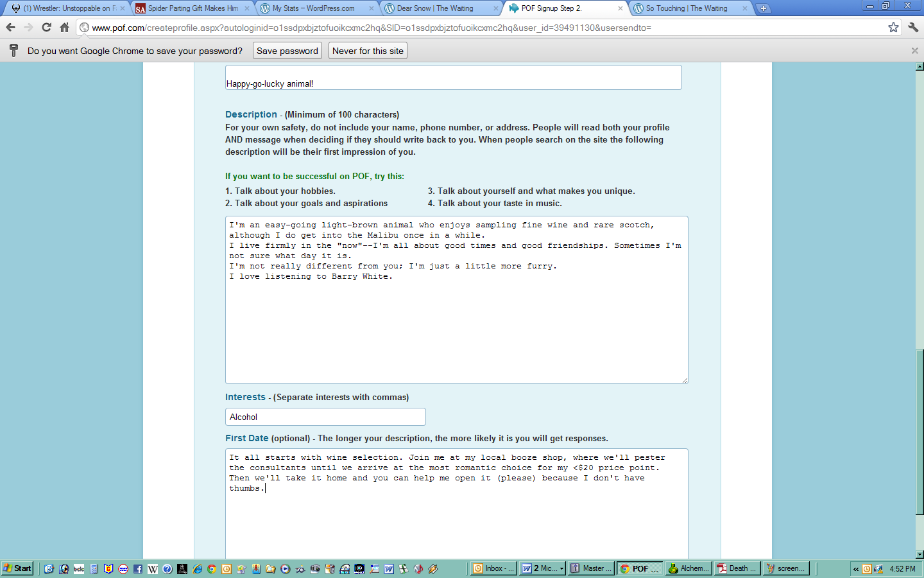Dismiss the save password bar
Screen dimensions: 924x578
click(914, 51)
